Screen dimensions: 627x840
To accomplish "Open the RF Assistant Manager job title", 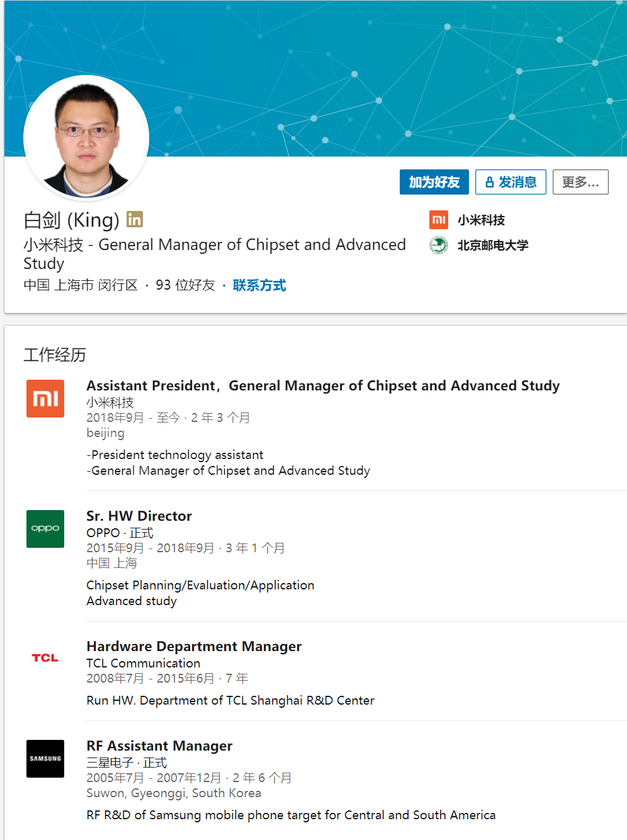I will coord(159,746).
